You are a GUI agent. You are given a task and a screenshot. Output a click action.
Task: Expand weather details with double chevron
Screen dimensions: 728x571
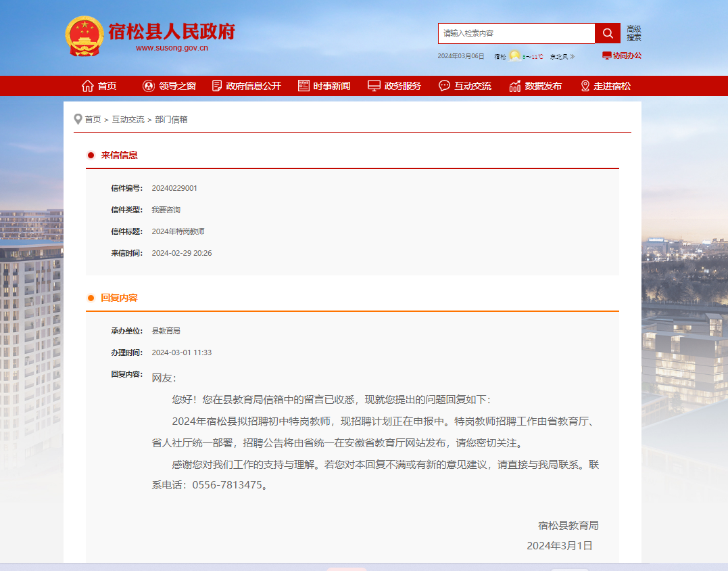click(x=572, y=57)
